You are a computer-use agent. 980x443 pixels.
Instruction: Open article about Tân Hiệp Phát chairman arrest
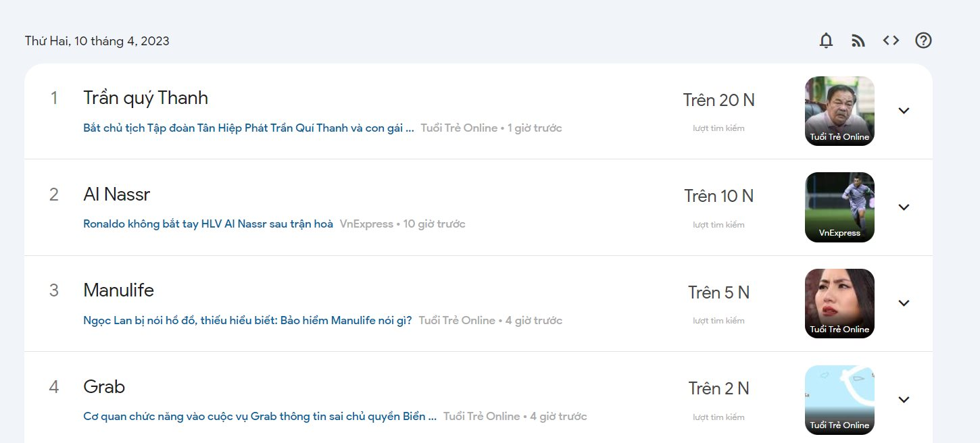(x=249, y=128)
